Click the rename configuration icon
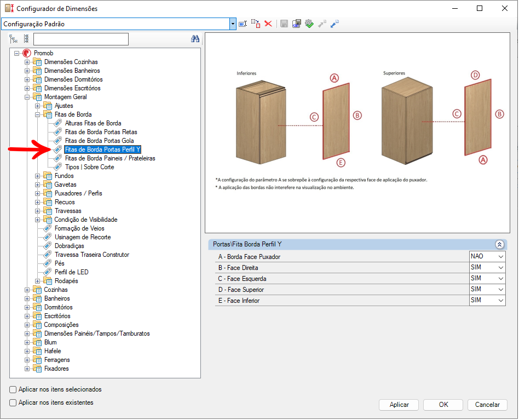The height and width of the screenshot is (420, 519). tap(243, 24)
